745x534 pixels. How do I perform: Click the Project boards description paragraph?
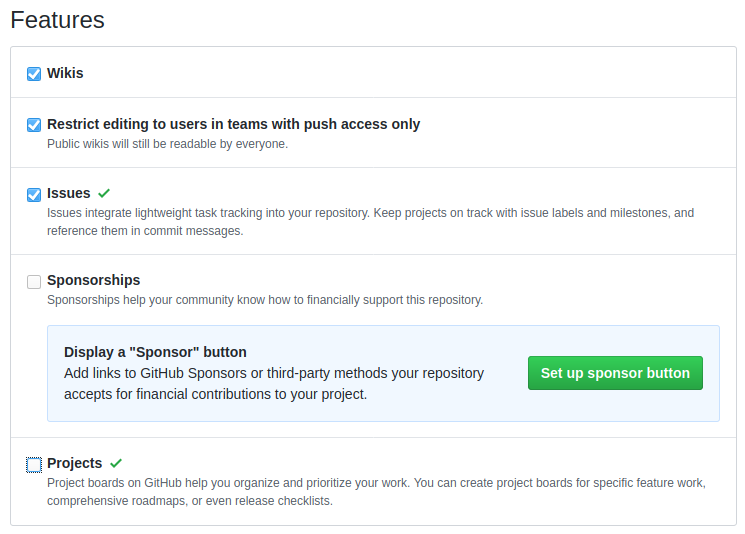[x=376, y=492]
